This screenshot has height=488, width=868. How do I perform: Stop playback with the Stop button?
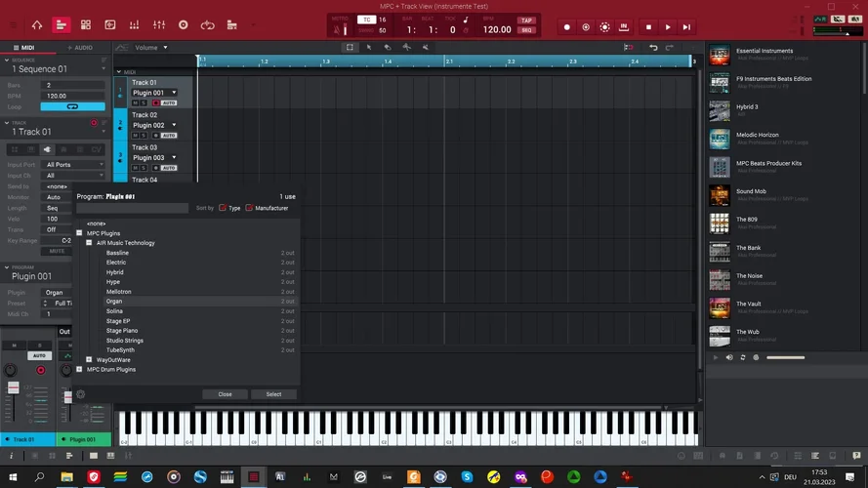tap(648, 27)
